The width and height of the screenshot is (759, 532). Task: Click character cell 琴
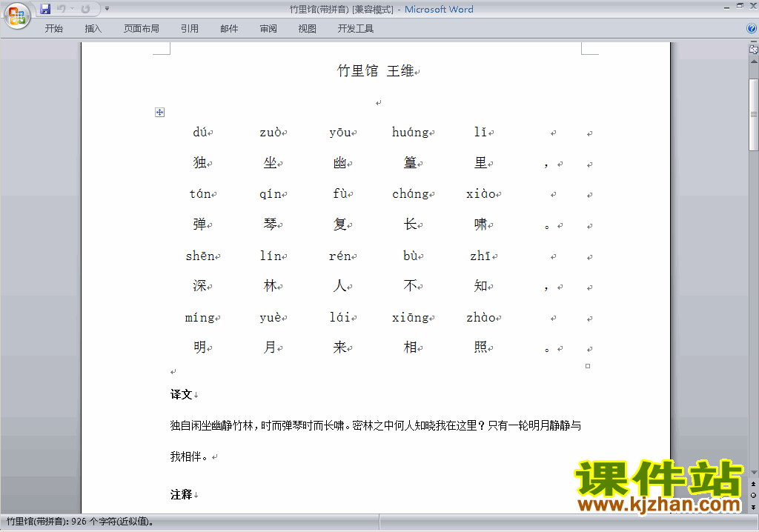(270, 224)
